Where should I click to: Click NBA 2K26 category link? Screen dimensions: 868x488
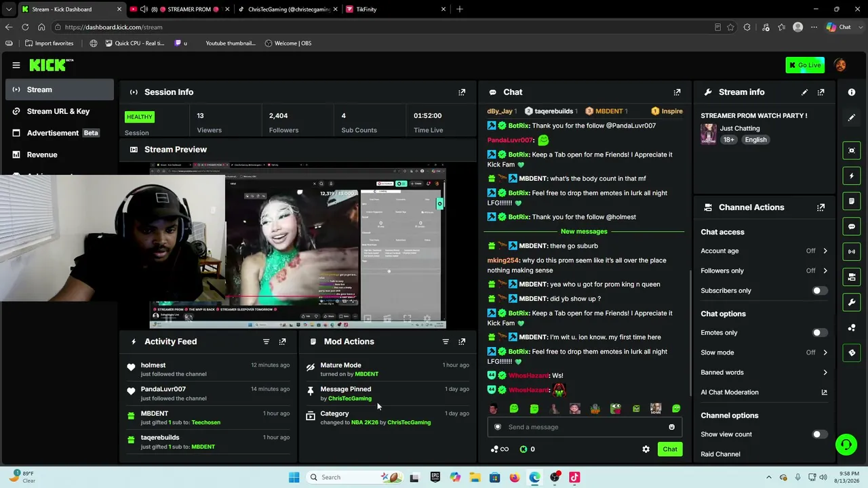[x=365, y=423]
